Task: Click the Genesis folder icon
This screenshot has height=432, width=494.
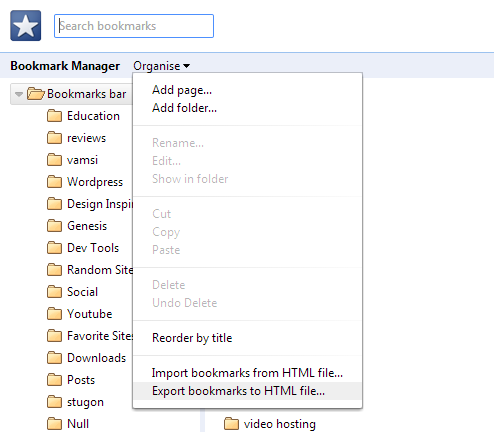Action: coord(54,226)
